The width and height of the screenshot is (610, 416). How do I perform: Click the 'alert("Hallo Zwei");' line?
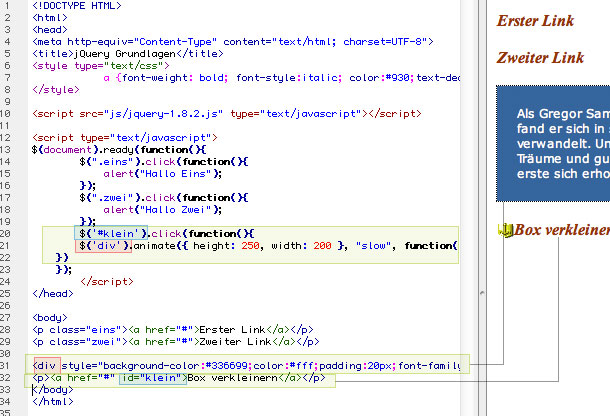163,210
